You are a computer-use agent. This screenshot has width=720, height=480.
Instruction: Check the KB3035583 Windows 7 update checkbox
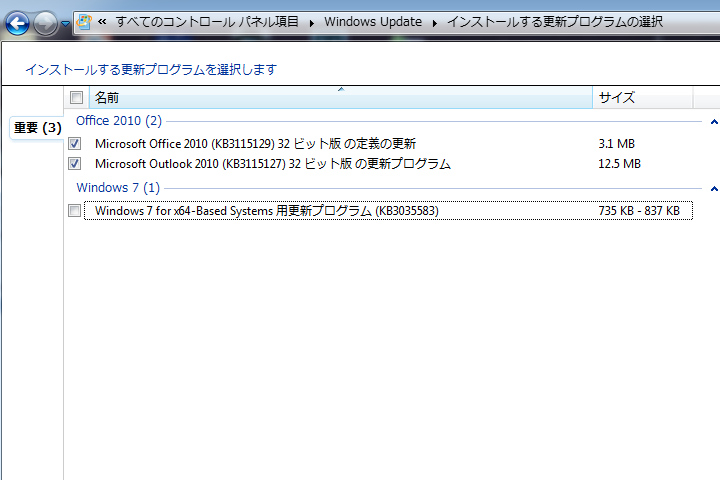click(74, 210)
